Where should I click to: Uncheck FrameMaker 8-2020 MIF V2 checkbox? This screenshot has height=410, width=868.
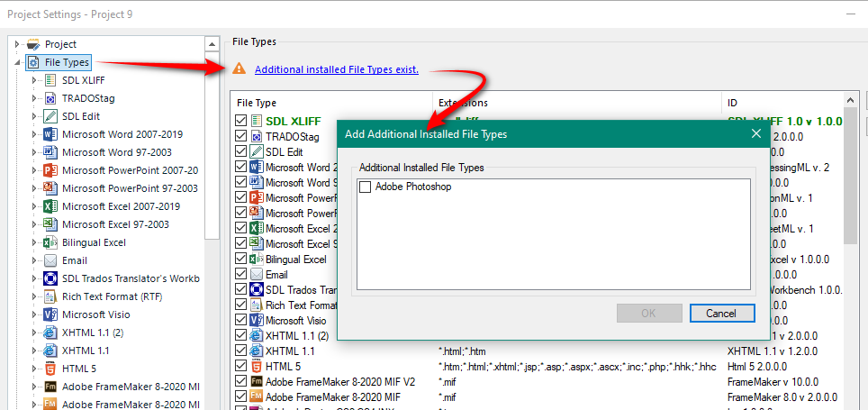[240, 382]
